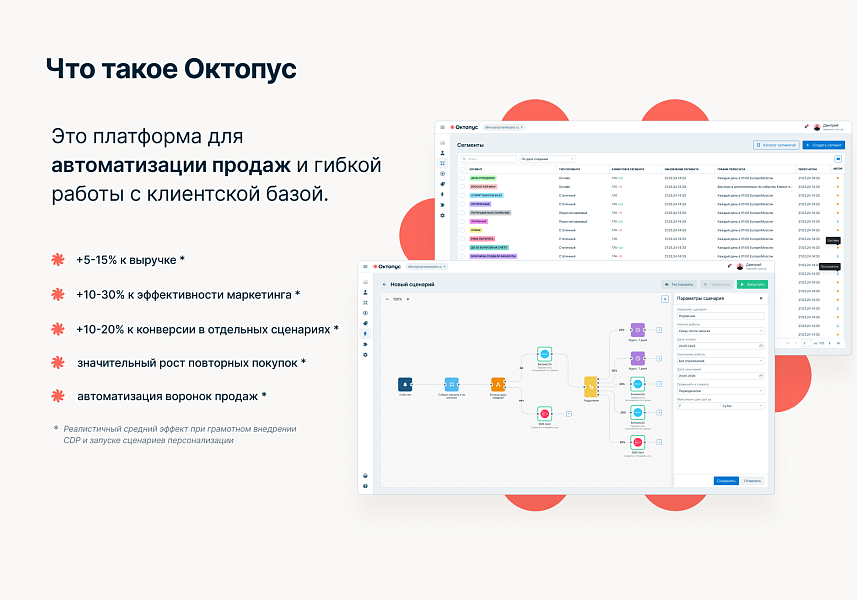Tick the checkbox next to День рождения segment
Image resolution: width=857 pixels, height=600 pixels.
click(462, 177)
